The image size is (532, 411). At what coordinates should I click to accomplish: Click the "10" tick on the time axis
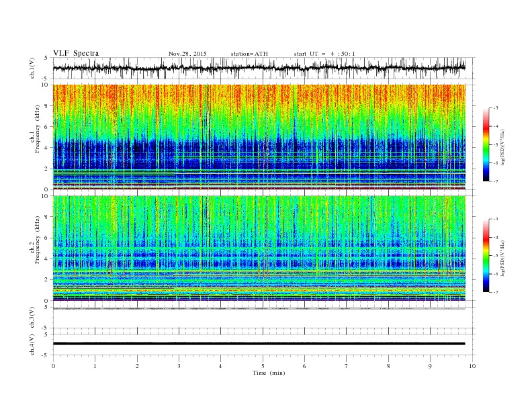click(472, 366)
